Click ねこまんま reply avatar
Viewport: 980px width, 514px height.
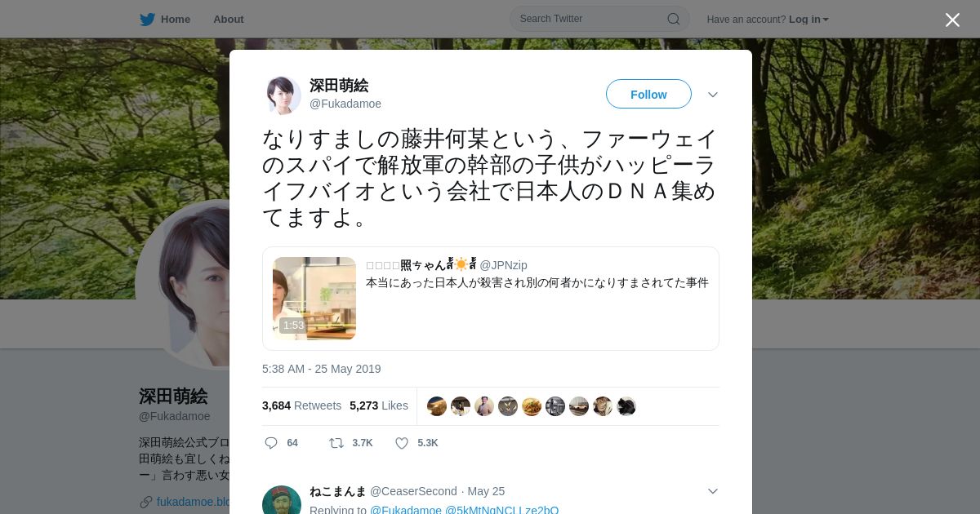[282, 499]
